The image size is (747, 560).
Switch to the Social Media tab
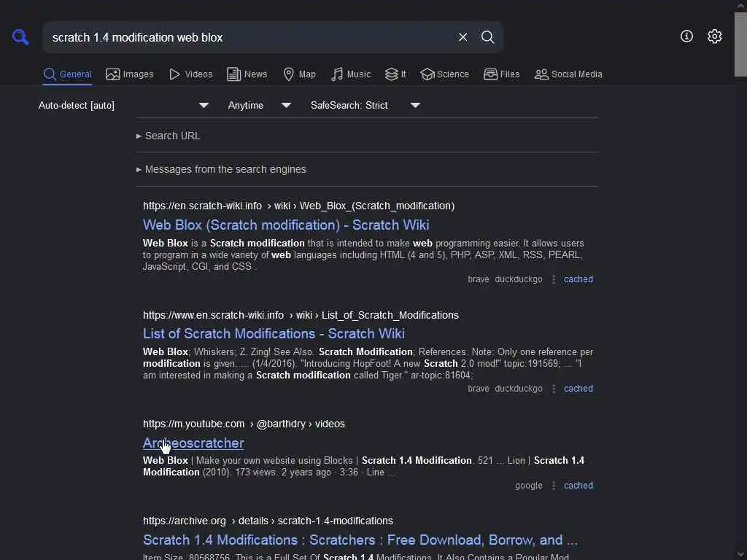pyautogui.click(x=568, y=74)
